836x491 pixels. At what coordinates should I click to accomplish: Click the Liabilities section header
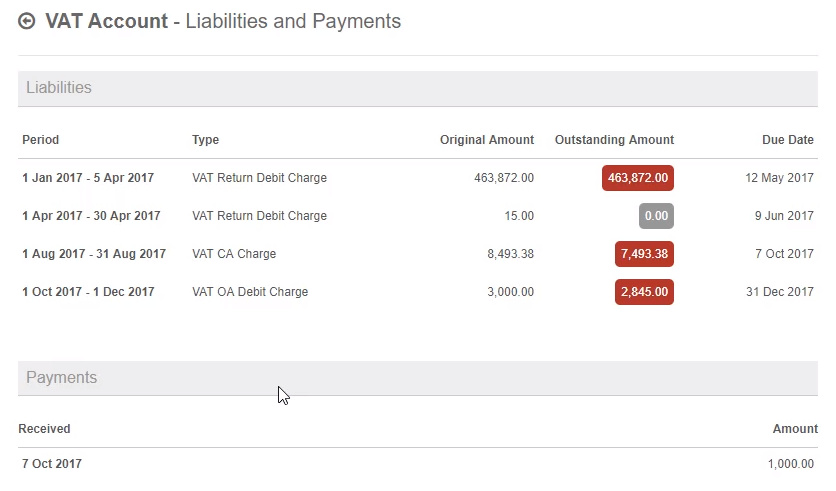click(417, 88)
